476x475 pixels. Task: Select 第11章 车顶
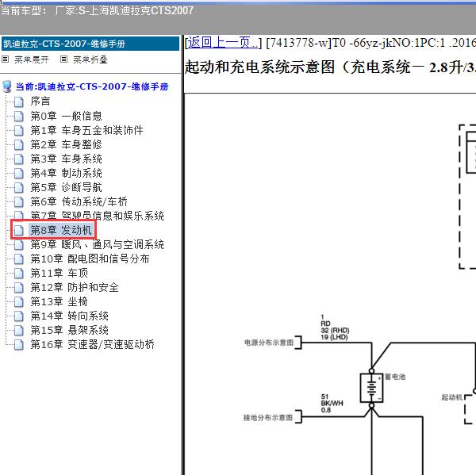pos(59,273)
